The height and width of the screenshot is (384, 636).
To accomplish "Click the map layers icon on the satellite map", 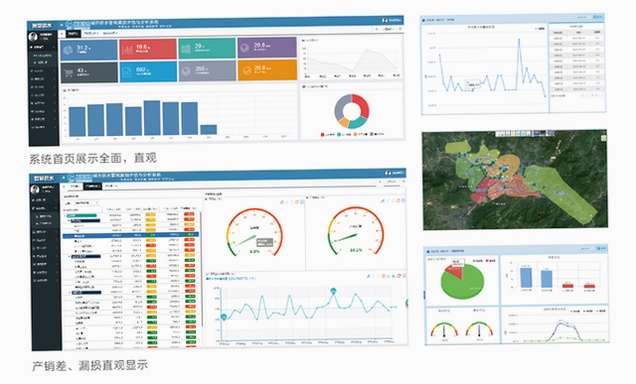I will pos(603,138).
